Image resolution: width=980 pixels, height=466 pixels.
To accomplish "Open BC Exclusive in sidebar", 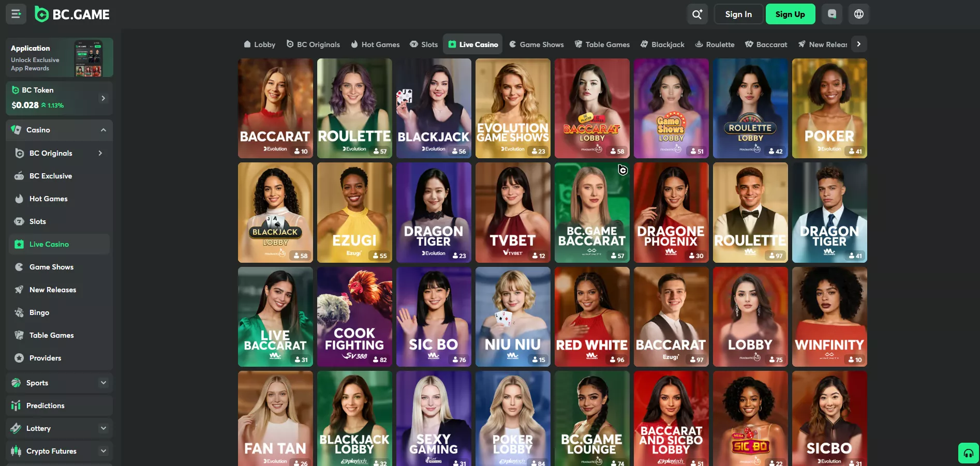I will [60, 176].
